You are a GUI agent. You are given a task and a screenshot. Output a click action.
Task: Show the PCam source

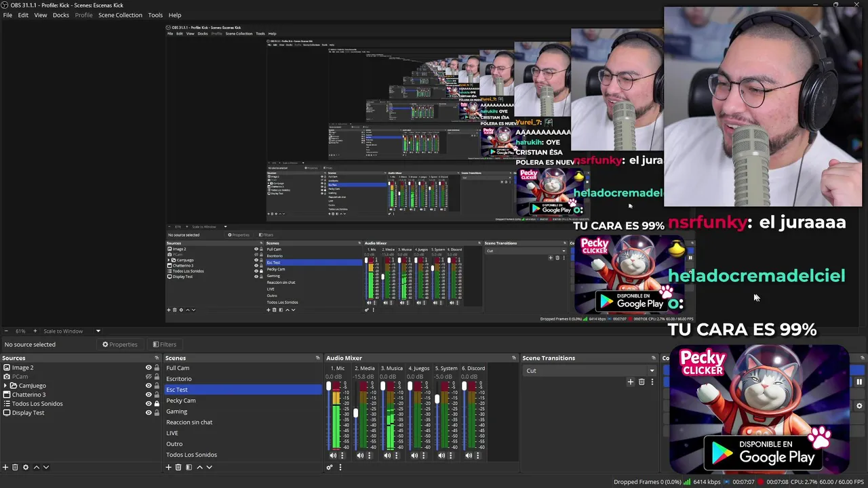(x=149, y=376)
